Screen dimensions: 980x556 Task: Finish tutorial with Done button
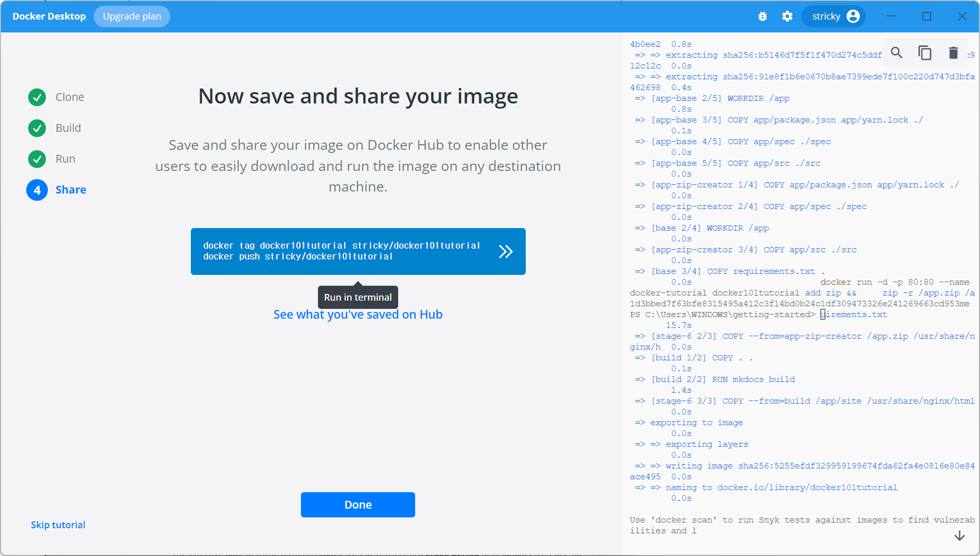pos(358,505)
